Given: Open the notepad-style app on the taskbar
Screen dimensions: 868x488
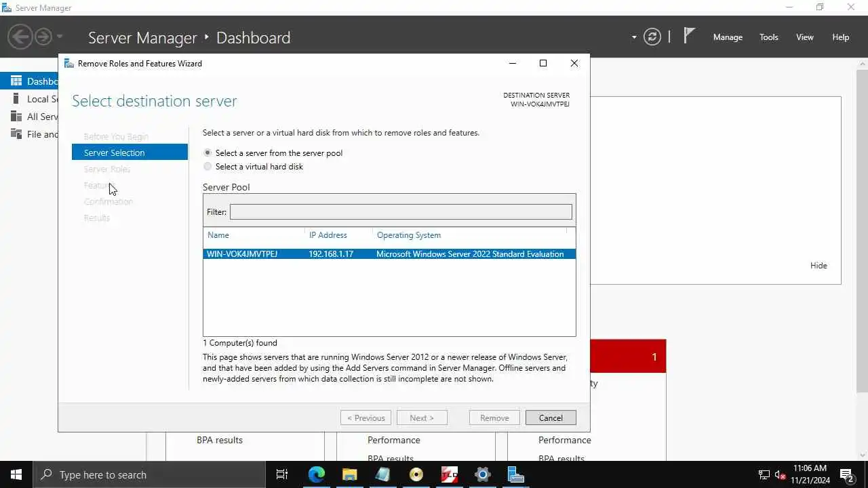Looking at the screenshot, I should (x=382, y=474).
